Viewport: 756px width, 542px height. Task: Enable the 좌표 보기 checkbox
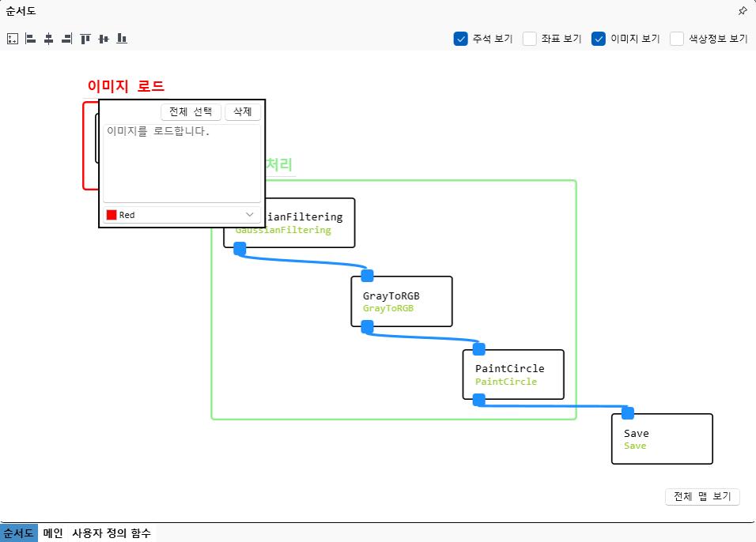[530, 39]
